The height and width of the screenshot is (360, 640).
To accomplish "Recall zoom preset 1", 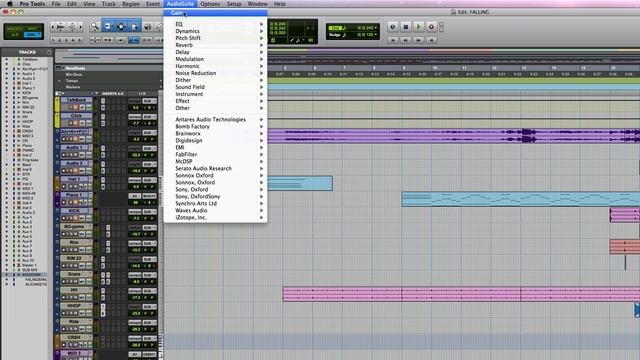I will 53,40.
